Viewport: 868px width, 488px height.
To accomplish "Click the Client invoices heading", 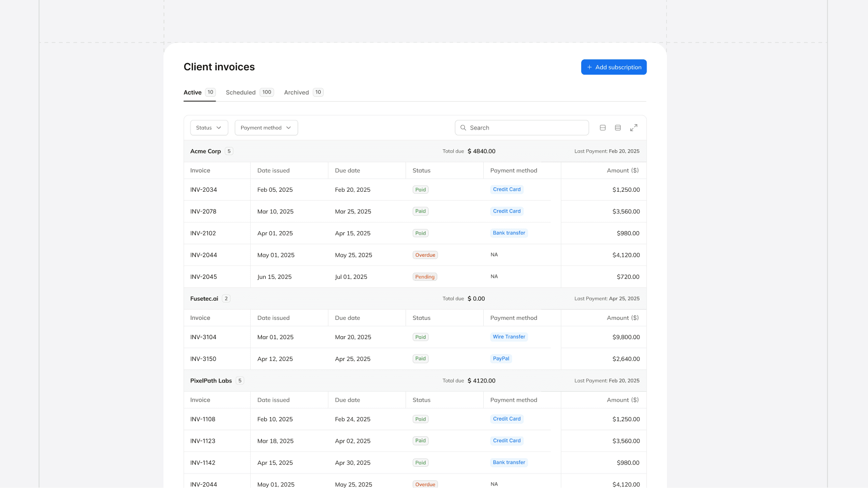I will pyautogui.click(x=219, y=67).
